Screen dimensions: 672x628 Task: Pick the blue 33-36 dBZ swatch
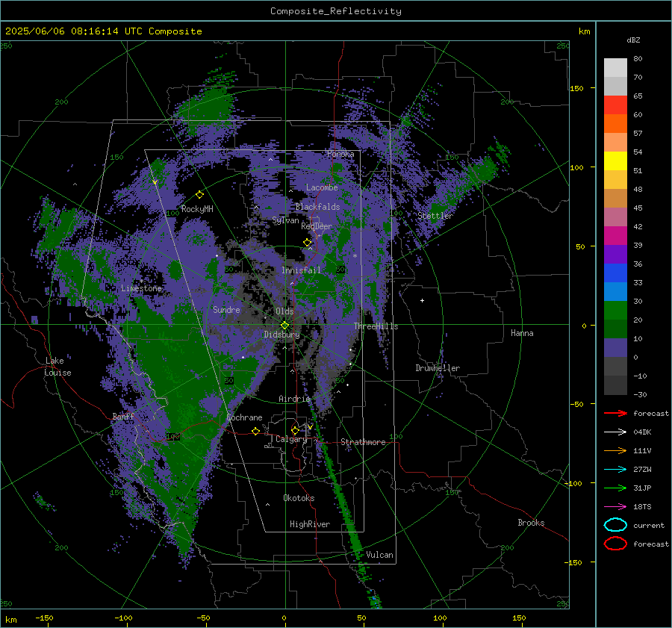[615, 273]
